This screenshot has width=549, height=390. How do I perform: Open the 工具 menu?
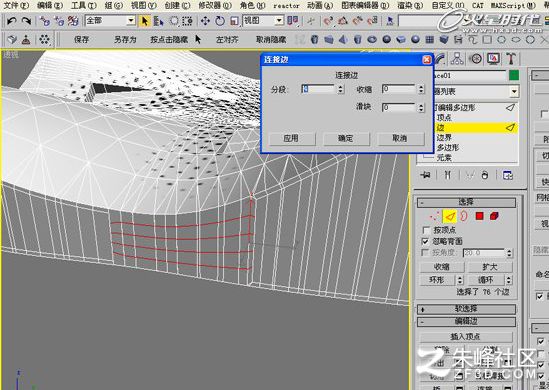tap(84, 6)
